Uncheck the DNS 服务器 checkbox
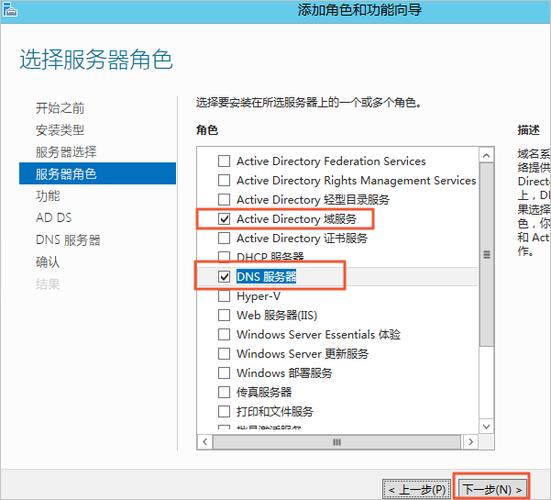The width and height of the screenshot is (551, 500). (224, 277)
